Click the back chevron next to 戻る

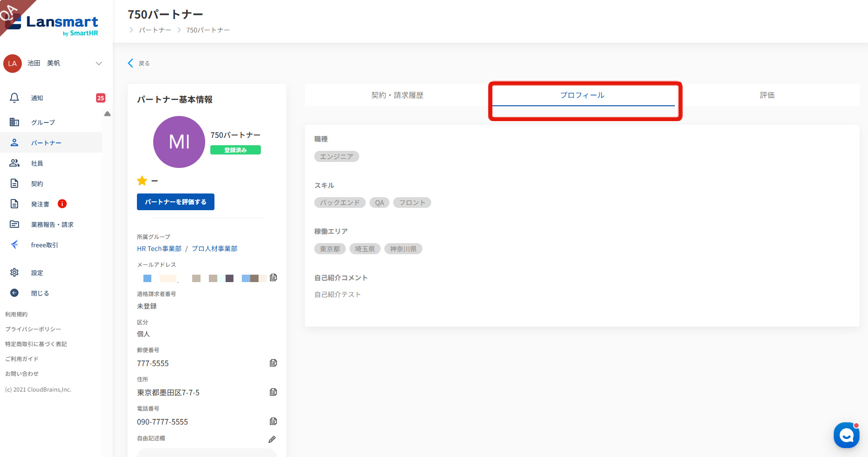[x=130, y=63]
